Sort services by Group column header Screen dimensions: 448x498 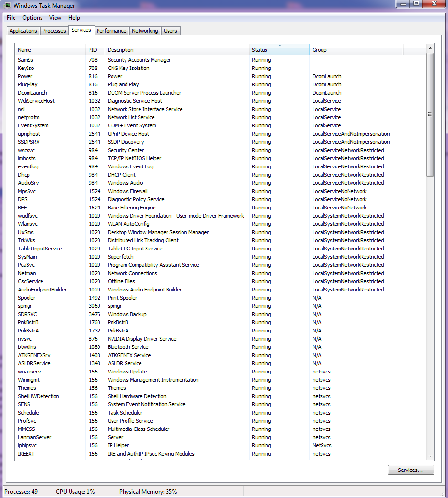(x=356, y=50)
